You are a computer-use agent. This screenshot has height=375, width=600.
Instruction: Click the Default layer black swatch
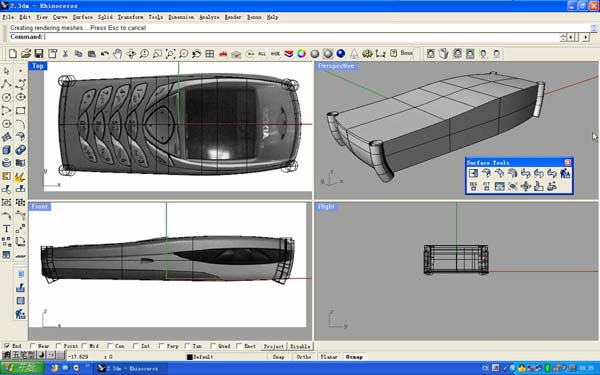pos(189,357)
